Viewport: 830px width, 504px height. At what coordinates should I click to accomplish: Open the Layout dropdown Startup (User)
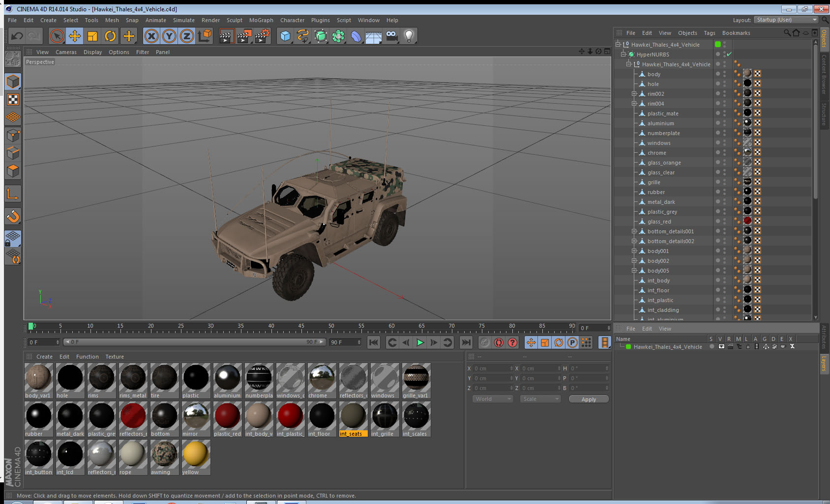coord(786,20)
